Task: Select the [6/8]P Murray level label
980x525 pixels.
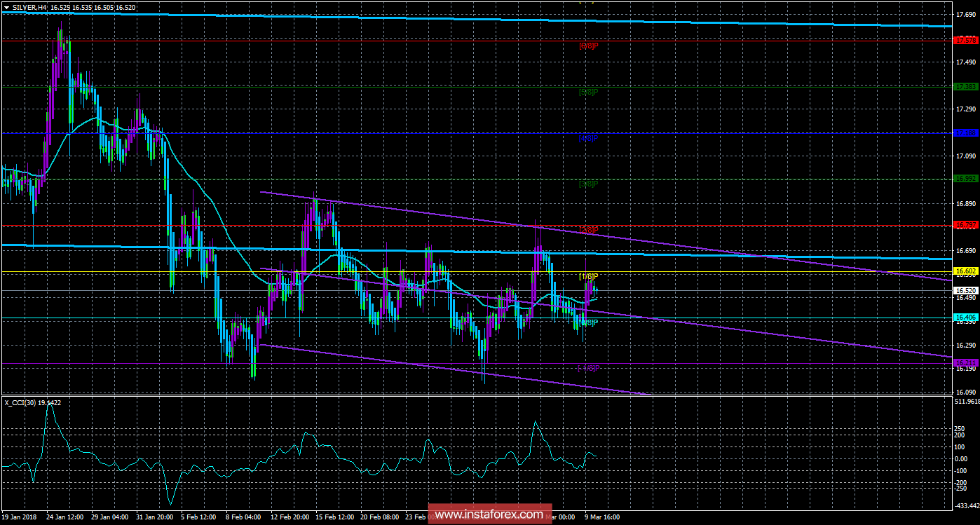Action: tap(589, 46)
